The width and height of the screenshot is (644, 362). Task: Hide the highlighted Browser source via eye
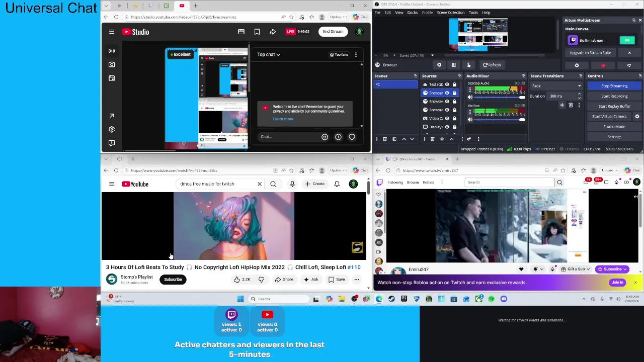[447, 93]
